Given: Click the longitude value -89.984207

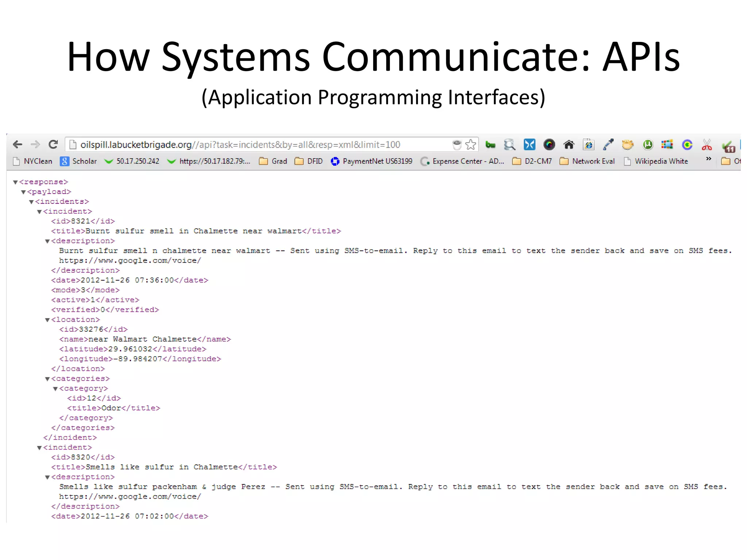Looking at the screenshot, I should (138, 359).
